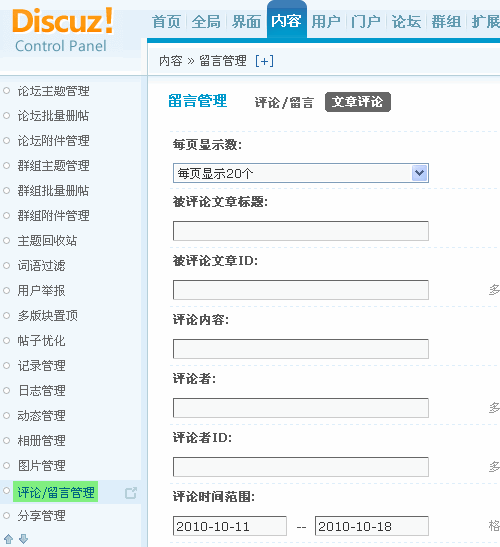Focus the 评论者ID input field
The image size is (500, 547).
coord(301,467)
